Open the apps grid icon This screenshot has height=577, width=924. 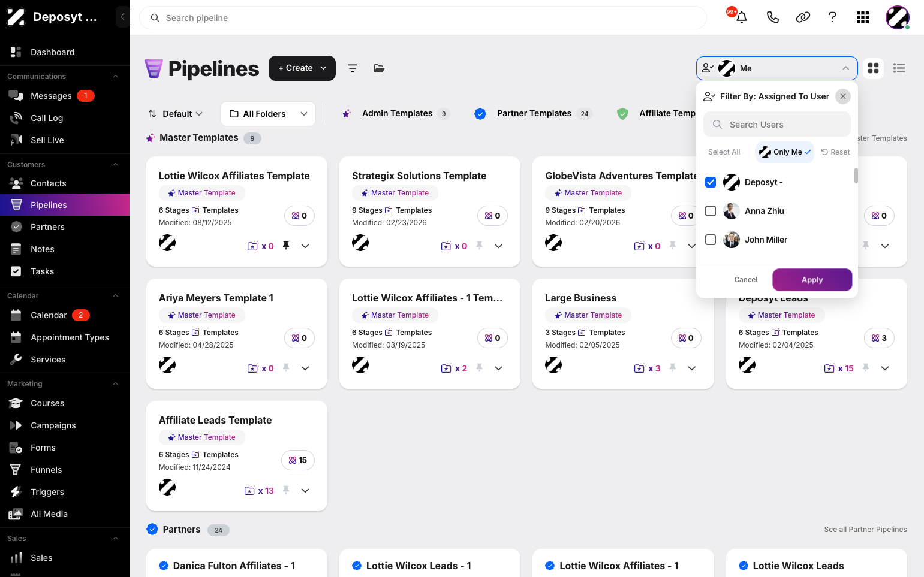pyautogui.click(x=863, y=17)
